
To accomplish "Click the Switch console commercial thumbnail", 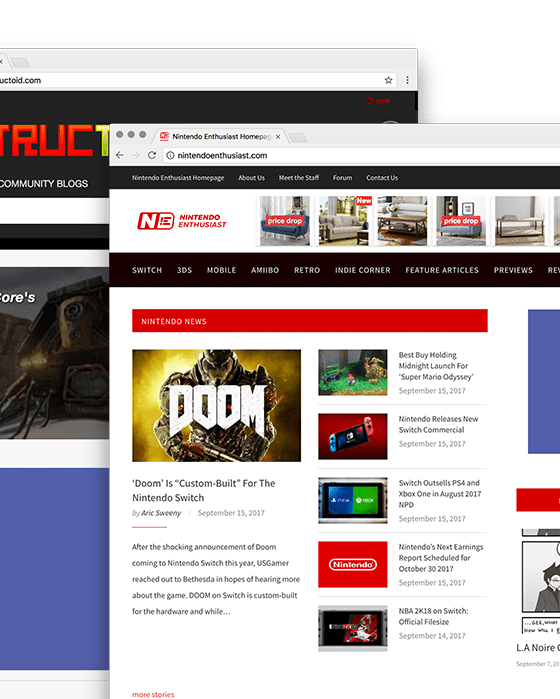I will click(353, 436).
